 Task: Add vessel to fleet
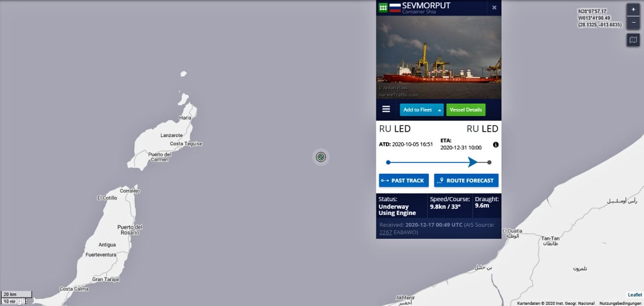(x=417, y=110)
